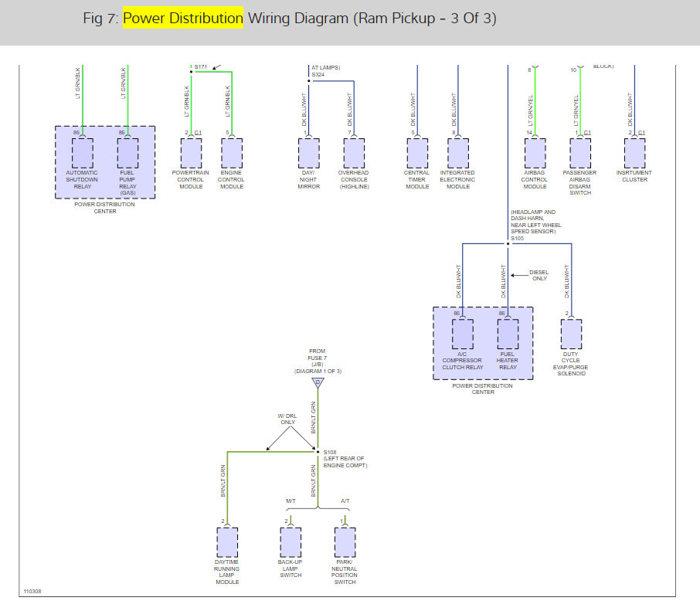Select the Fuel Heater Relay box

point(508,334)
